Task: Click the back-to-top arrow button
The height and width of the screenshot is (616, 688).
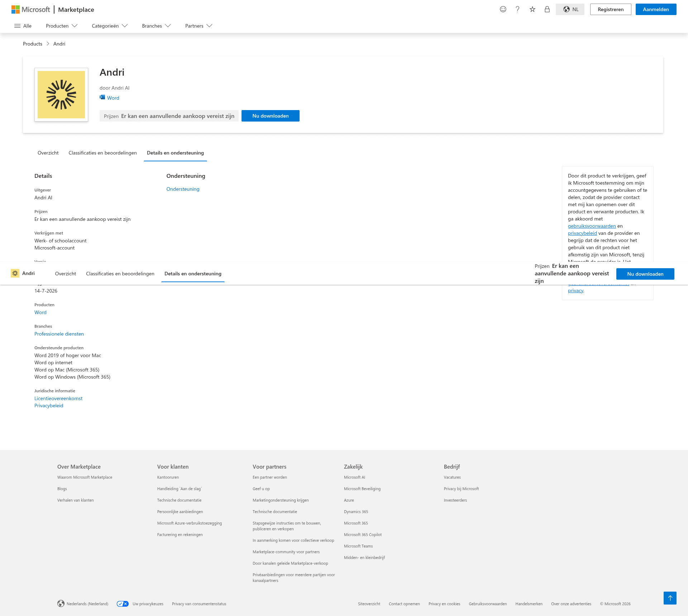Action: coord(670,598)
